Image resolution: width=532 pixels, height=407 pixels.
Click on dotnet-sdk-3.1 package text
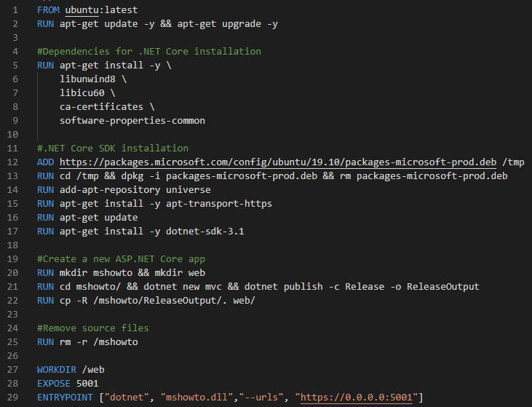point(205,232)
